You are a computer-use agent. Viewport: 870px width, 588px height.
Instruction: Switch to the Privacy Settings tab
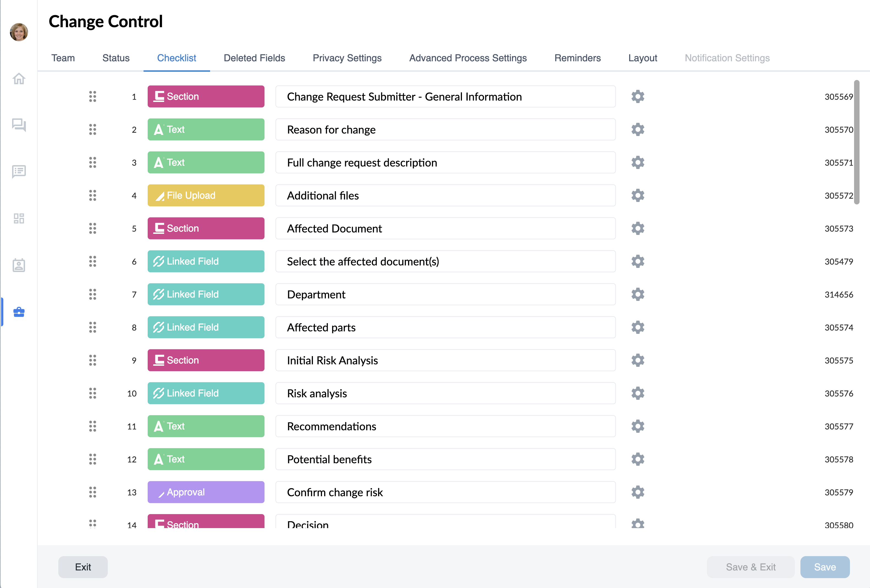347,58
